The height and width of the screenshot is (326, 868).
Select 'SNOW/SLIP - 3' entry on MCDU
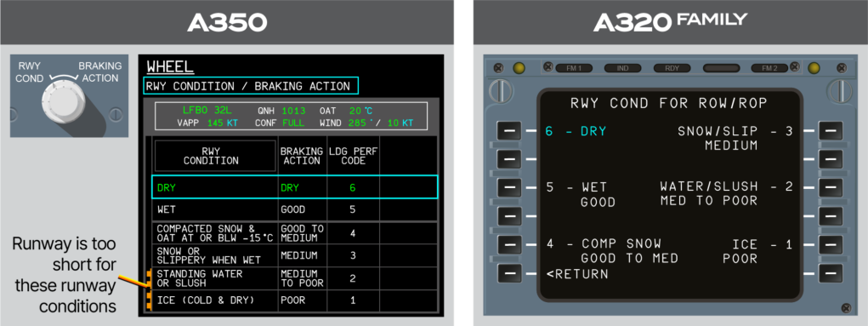[735, 139]
